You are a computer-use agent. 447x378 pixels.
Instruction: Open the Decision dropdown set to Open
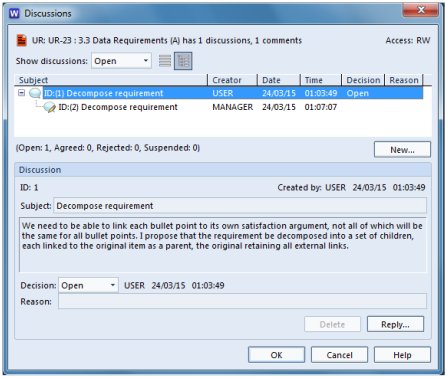(x=88, y=285)
